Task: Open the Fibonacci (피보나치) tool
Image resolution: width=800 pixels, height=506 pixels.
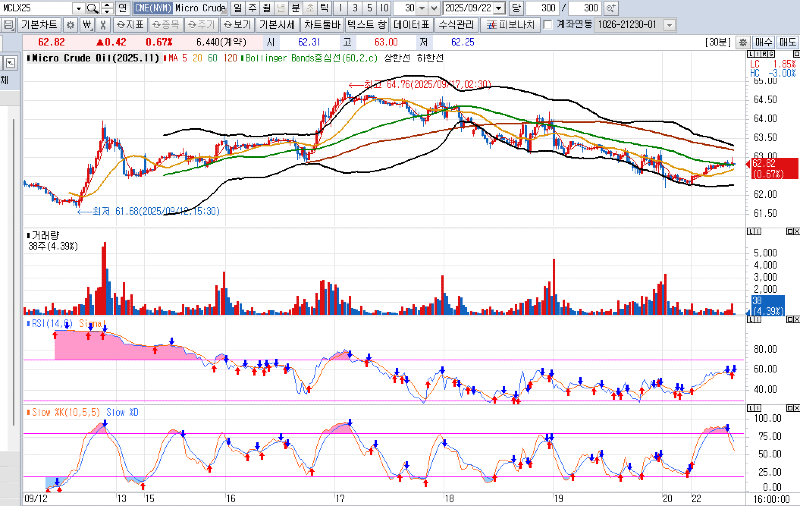Action: click(x=517, y=24)
